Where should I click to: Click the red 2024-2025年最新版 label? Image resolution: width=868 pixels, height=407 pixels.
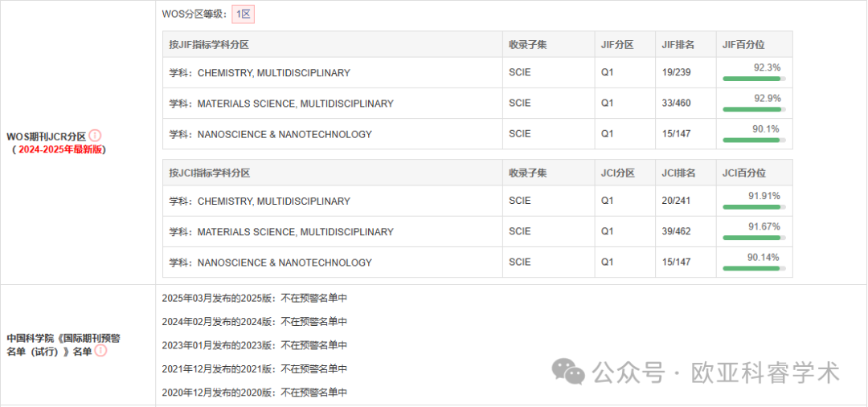pyautogui.click(x=61, y=149)
